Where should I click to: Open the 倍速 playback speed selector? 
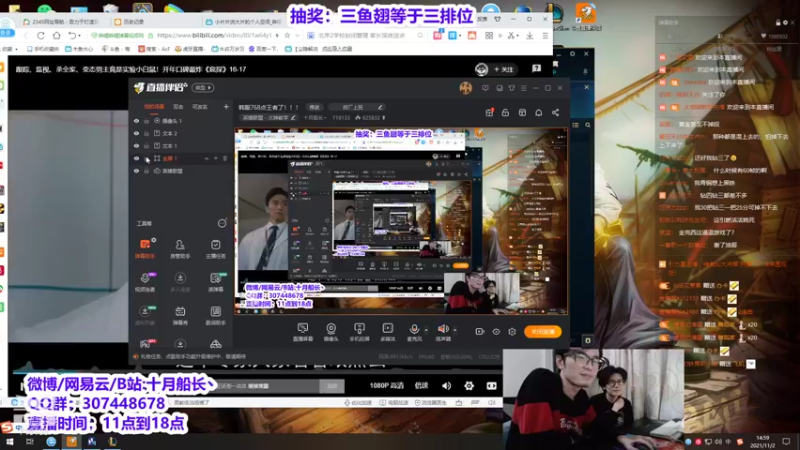tap(421, 386)
